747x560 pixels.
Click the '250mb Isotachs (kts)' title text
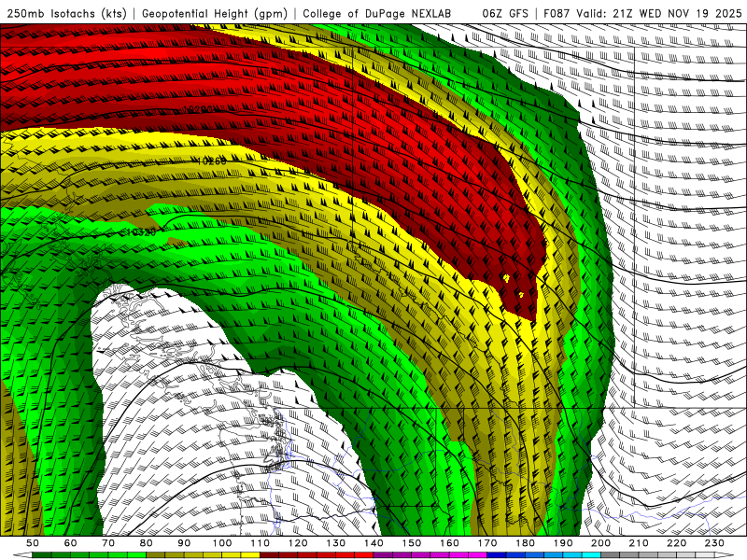[66, 13]
